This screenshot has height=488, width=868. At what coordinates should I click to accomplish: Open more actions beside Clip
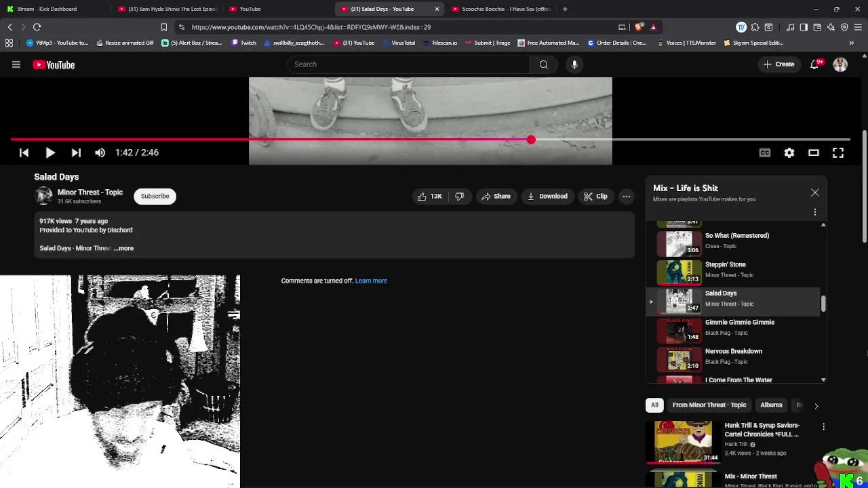pos(627,197)
